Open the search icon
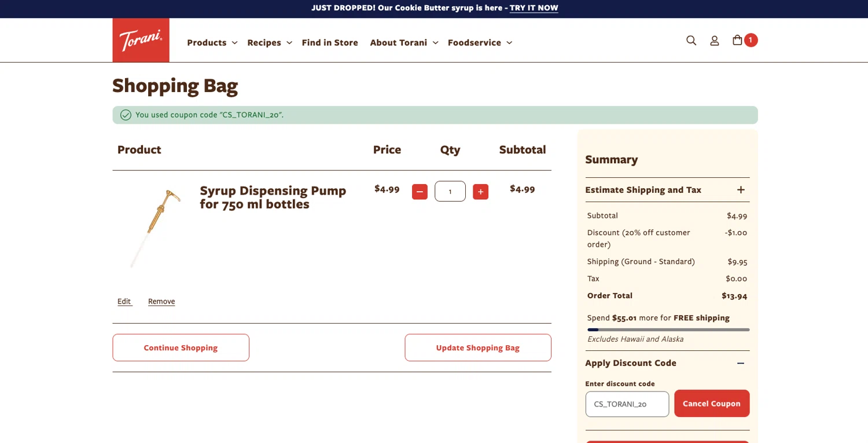Screen dimensions: 868x443 [x=691, y=41]
